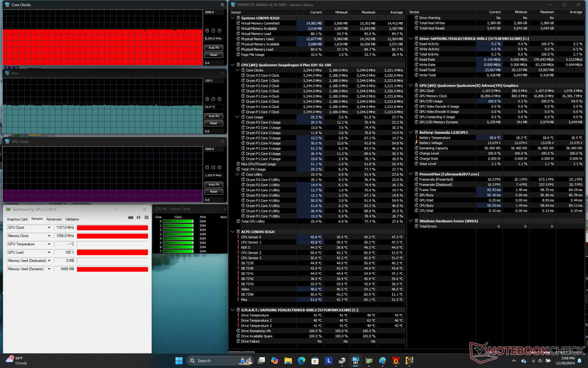Open the notification bell in the tray

[x=579, y=361]
